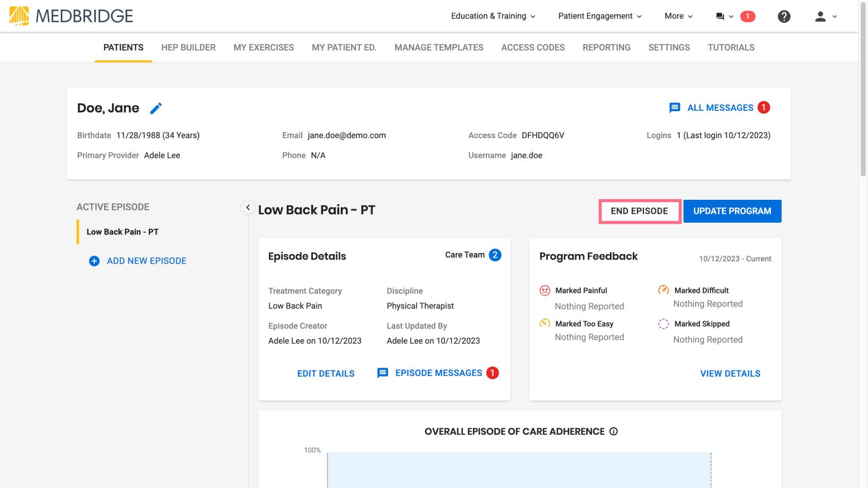
Task: Click the Marked Too Easy gauge icon
Action: point(545,323)
